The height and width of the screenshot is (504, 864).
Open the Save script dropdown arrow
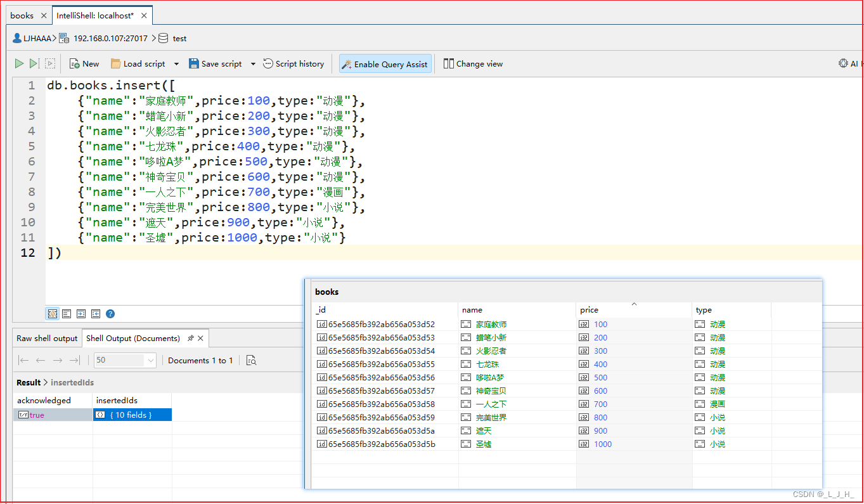pos(253,64)
